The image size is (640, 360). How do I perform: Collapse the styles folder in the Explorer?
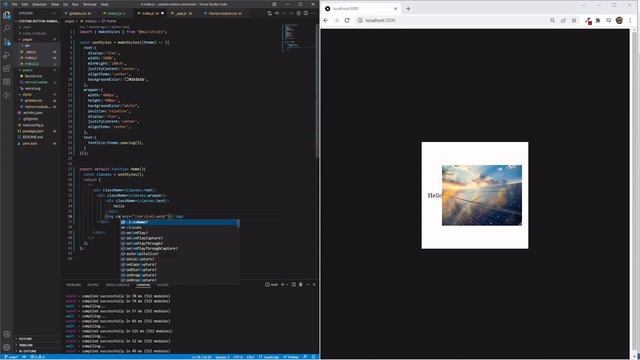(x=27, y=95)
